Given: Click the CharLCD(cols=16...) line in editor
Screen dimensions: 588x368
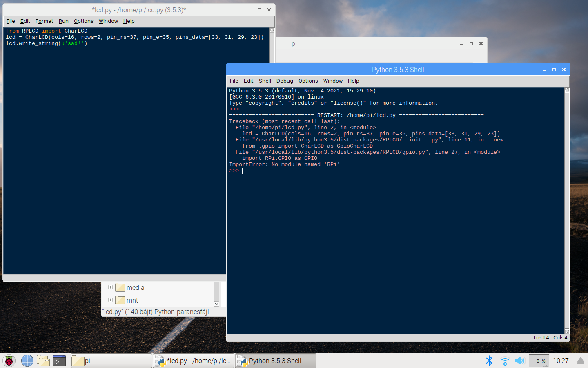Looking at the screenshot, I should point(135,37).
